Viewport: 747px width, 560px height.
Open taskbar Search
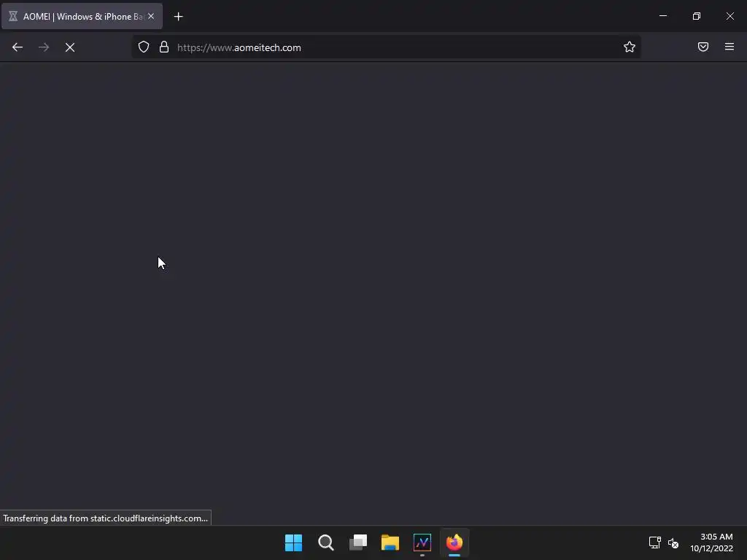pyautogui.click(x=326, y=542)
